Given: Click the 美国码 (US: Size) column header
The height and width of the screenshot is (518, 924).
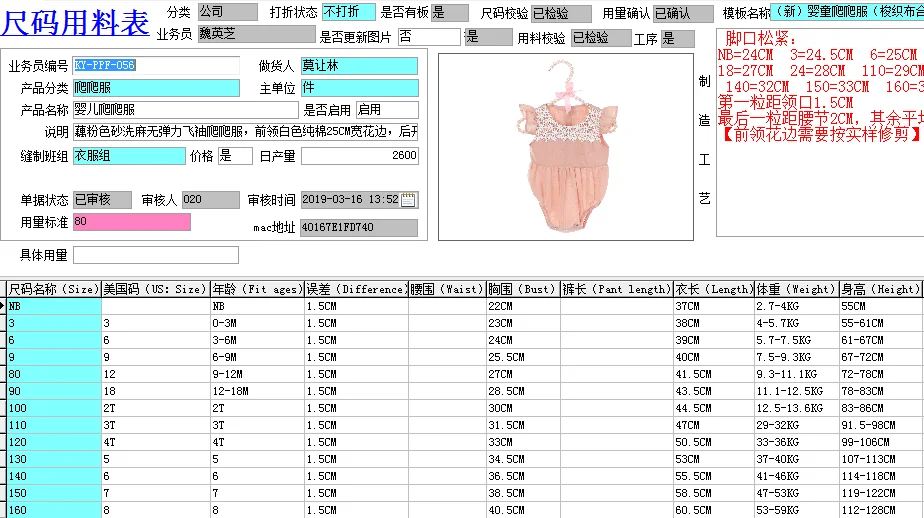Looking at the screenshot, I should click(x=156, y=289).
